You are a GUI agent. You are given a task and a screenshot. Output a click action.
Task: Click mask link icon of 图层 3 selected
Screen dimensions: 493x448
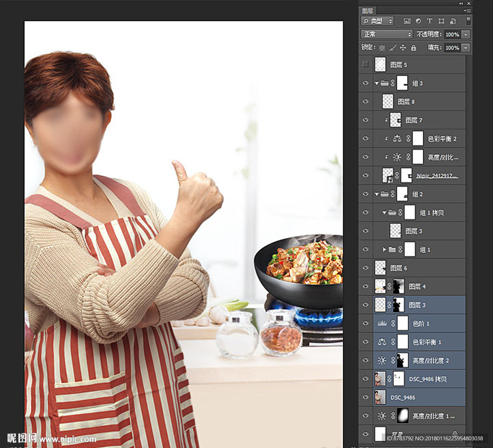[389, 305]
